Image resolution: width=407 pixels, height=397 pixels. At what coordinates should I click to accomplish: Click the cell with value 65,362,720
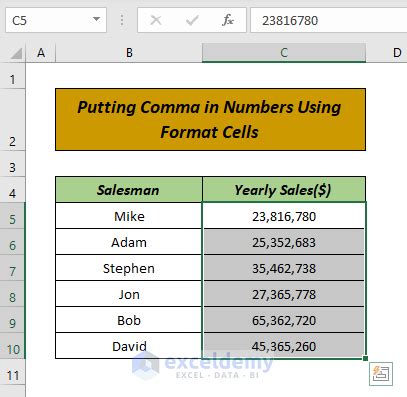click(x=284, y=320)
